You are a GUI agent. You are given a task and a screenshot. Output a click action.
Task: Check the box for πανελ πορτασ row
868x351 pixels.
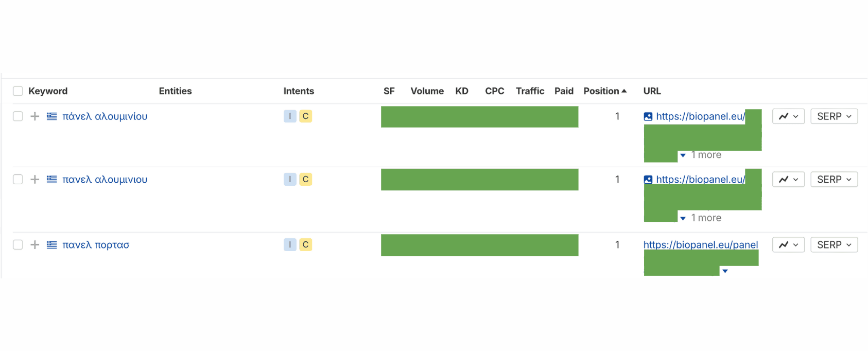click(18, 245)
